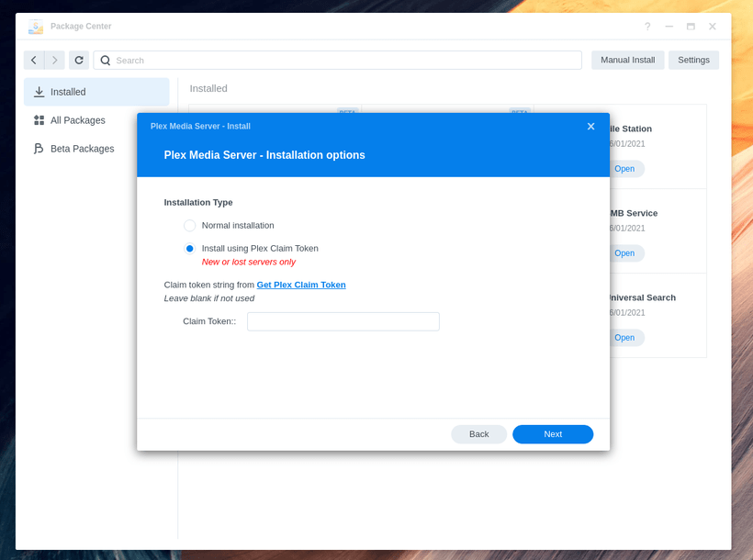Image resolution: width=753 pixels, height=560 pixels.
Task: Select Install using Plex Claim Token option
Action: [190, 248]
